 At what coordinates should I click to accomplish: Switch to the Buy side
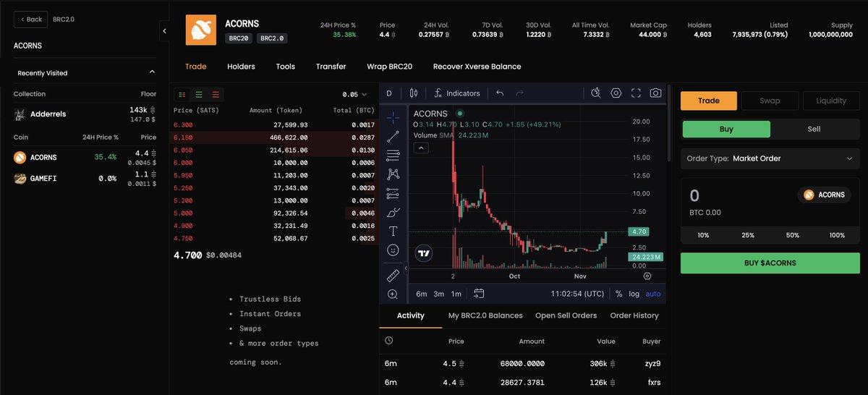click(x=726, y=129)
